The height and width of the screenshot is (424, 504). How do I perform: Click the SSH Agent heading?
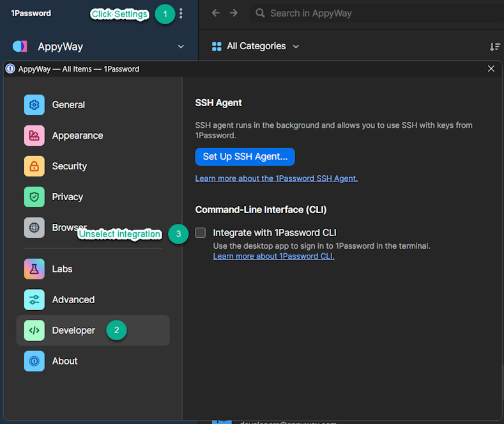click(218, 103)
